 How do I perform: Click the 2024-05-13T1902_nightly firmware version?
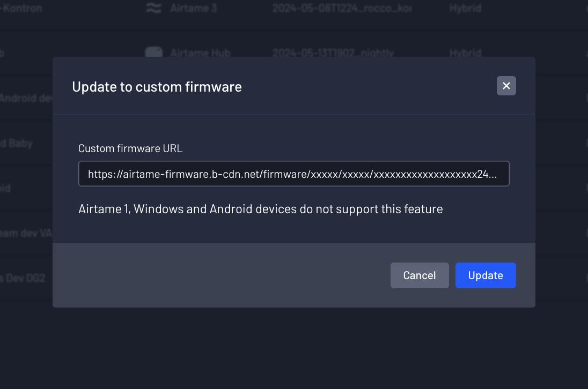(x=333, y=53)
